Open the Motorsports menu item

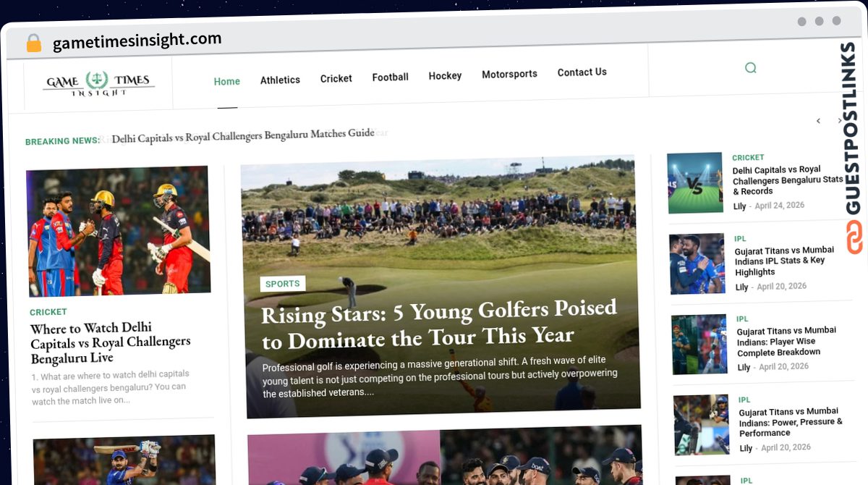coord(509,74)
